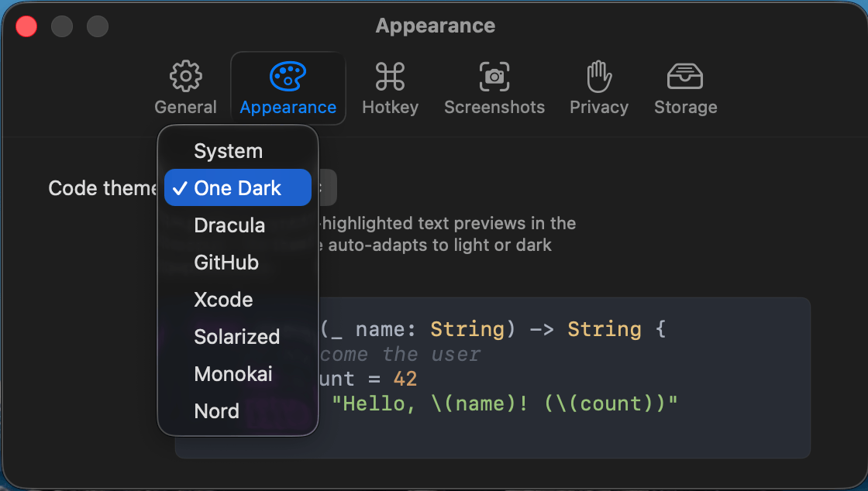Switch to the Screenshots tab label
This screenshot has width=868, height=491.
(494, 107)
